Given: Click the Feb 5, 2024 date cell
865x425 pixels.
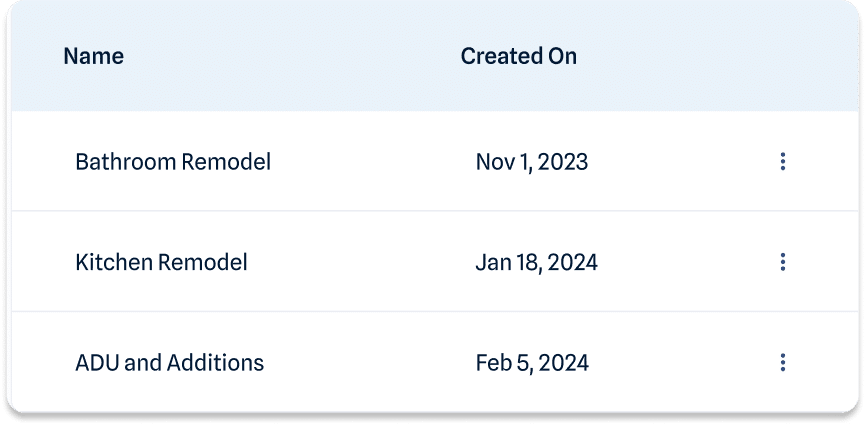Looking at the screenshot, I should coord(532,363).
